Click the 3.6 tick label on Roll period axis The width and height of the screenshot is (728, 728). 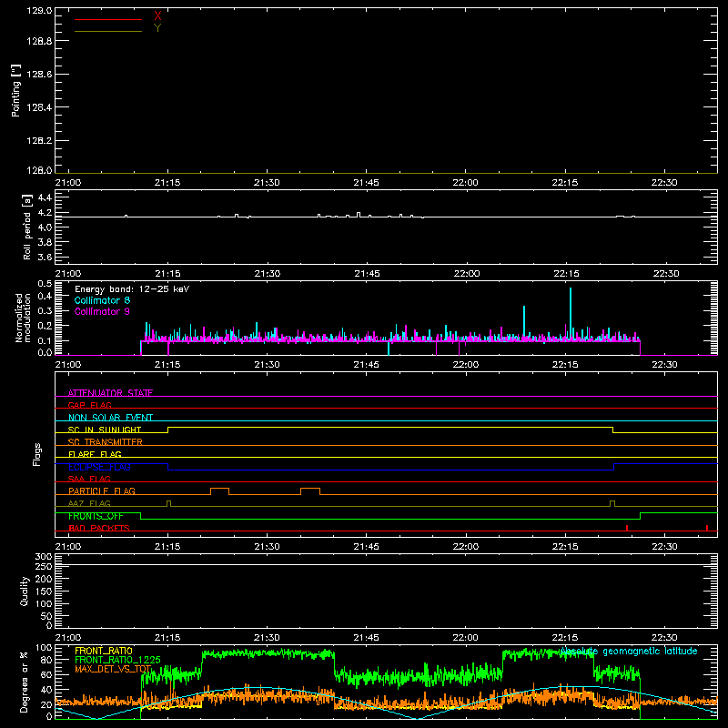point(45,257)
